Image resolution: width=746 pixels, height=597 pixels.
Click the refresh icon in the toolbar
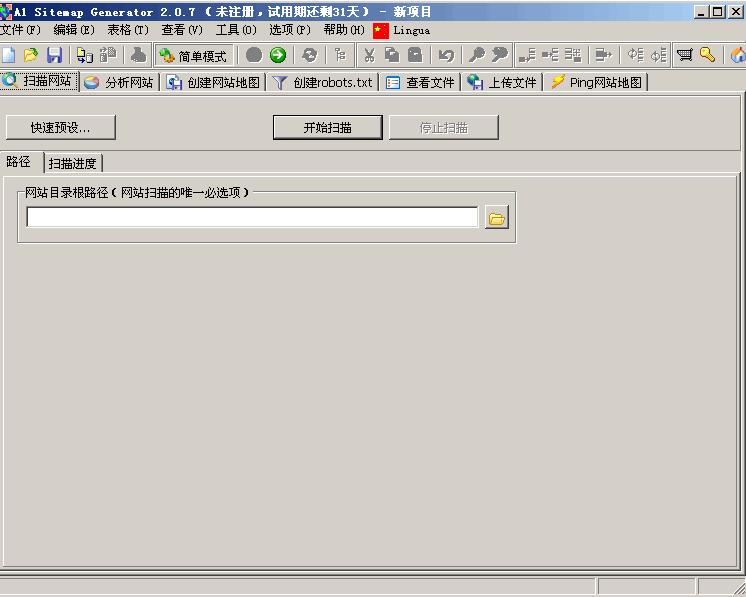(x=309, y=56)
